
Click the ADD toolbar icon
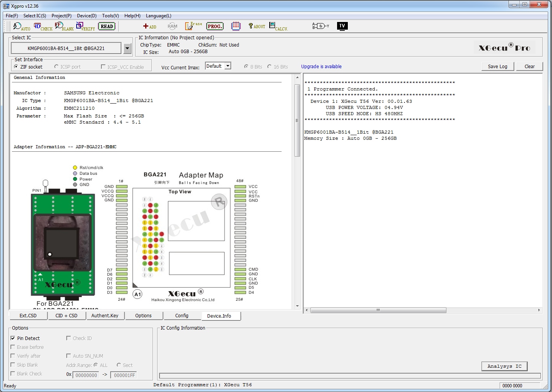point(149,26)
